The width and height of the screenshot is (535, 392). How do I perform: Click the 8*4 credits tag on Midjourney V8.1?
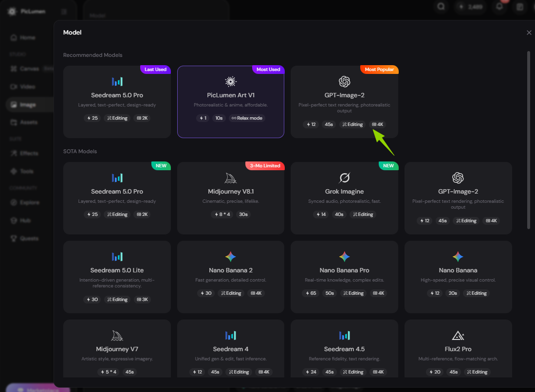tap(222, 214)
